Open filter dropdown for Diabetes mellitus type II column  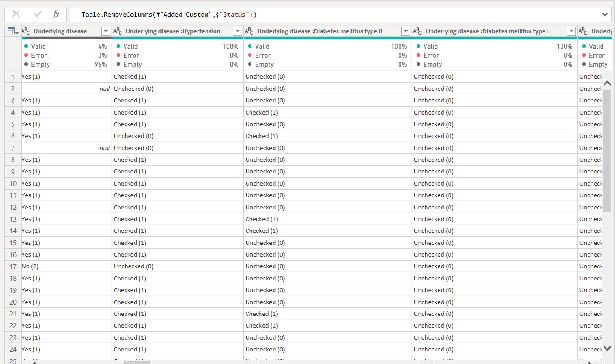point(406,31)
